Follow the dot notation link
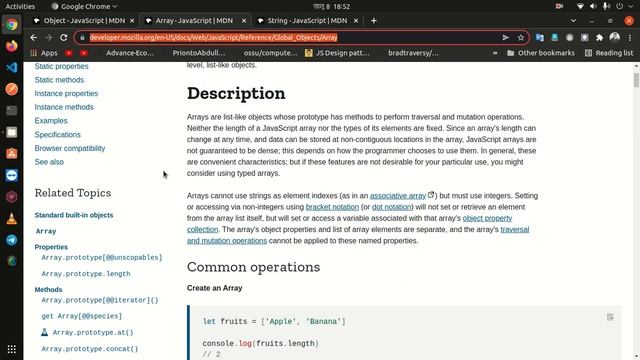Image resolution: width=640 pixels, height=360 pixels. tap(391, 207)
